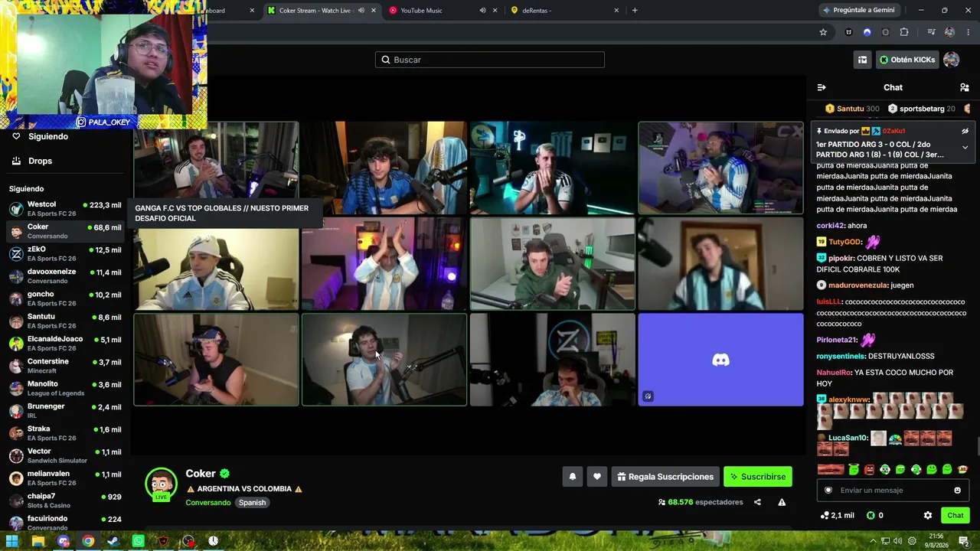Image resolution: width=980 pixels, height=551 pixels.
Task: Send message with the green Chat button
Action: coord(955,515)
